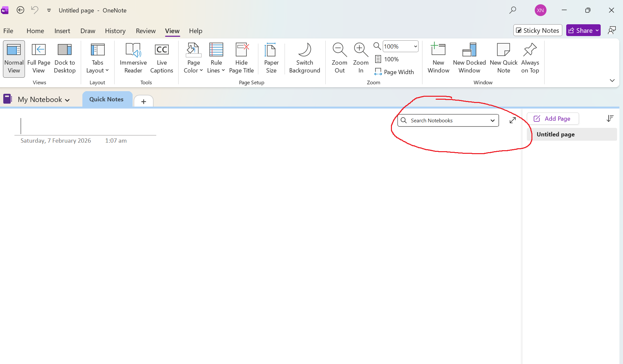Viewport: 623px width, 364px height.
Task: Open the History tab
Action: click(115, 31)
